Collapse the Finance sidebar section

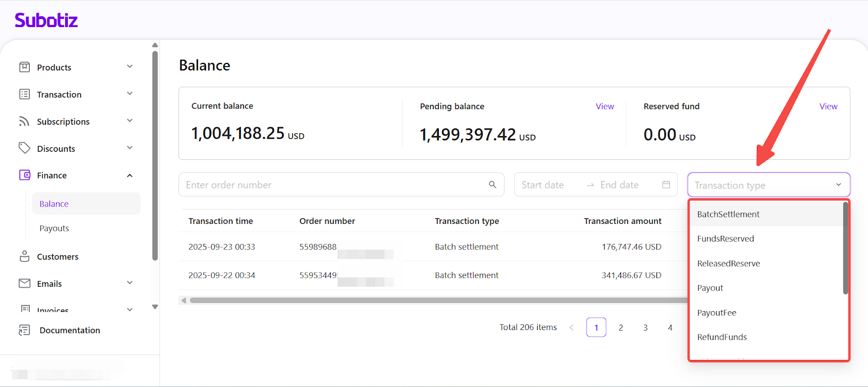130,176
